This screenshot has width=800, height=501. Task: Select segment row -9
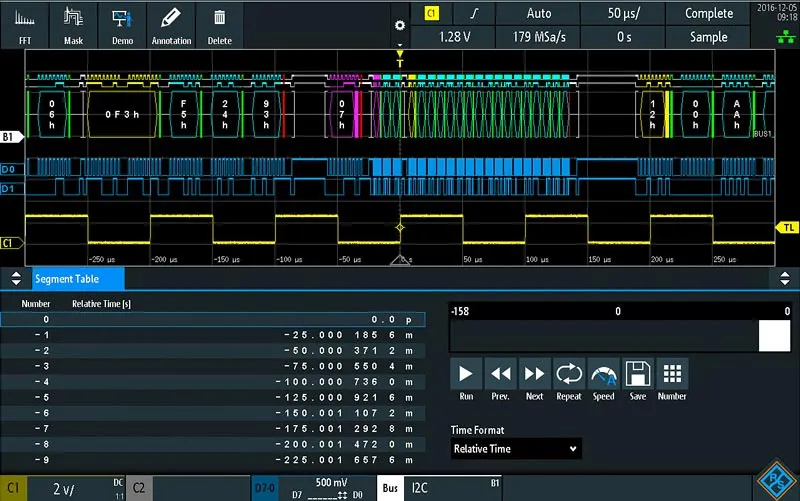pyautogui.click(x=213, y=460)
